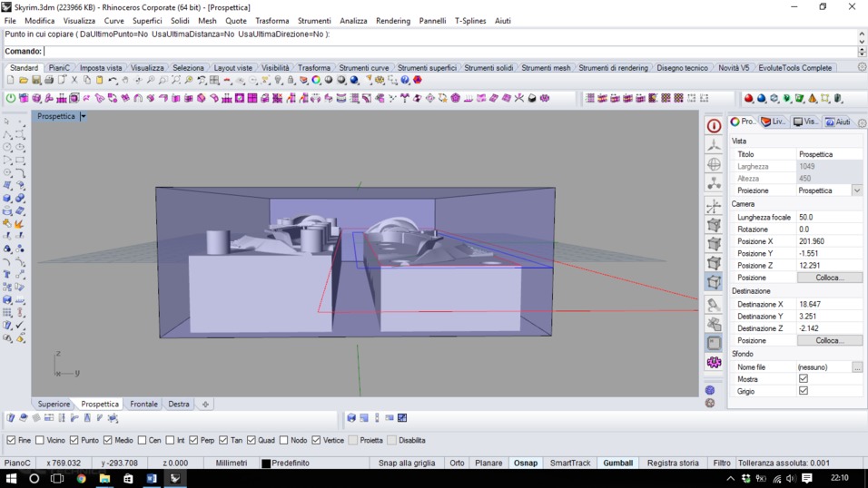Toggle the Fine osnap checkbox
This screenshot has height=488, width=868.
click(11, 441)
